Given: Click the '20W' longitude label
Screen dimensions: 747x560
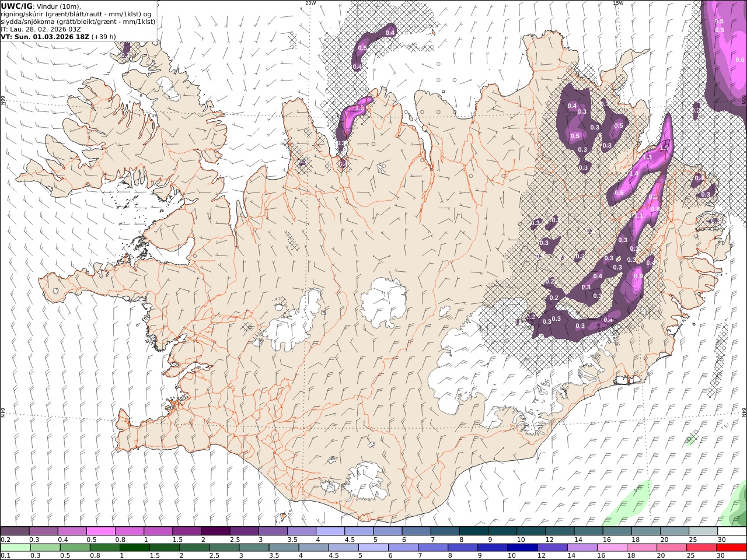Looking at the screenshot, I should click(310, 3).
